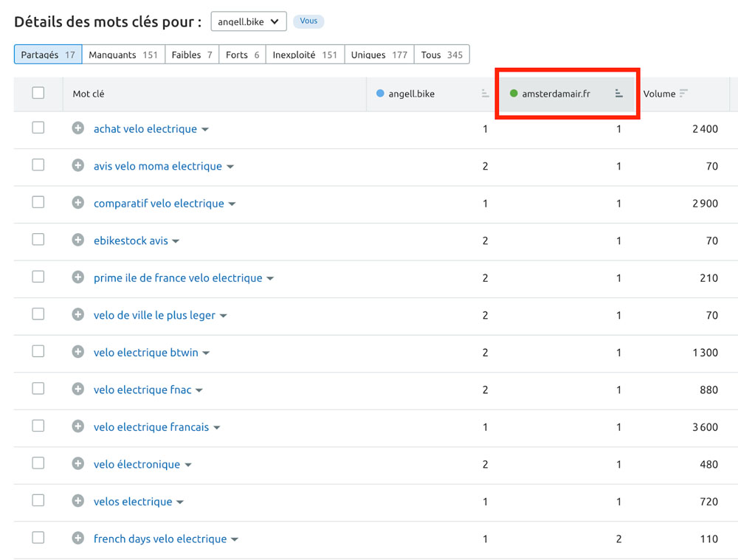Tick velo de ville le plus leger checkbox
738x560 pixels.
coord(38,314)
